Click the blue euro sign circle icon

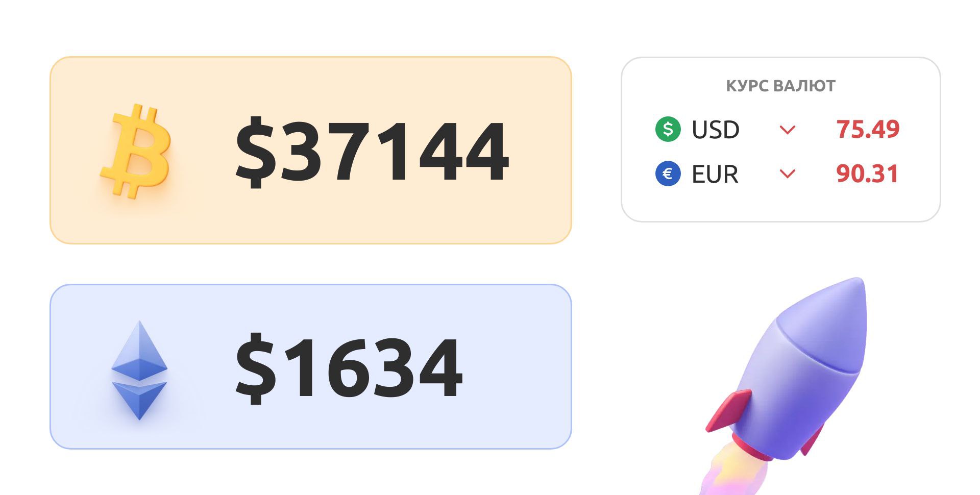tap(668, 174)
